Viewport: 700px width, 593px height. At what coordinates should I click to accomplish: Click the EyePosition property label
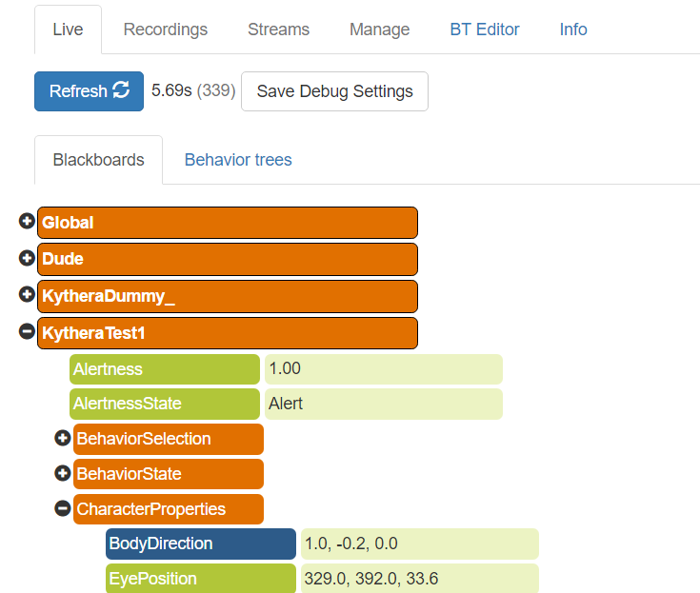point(201,579)
